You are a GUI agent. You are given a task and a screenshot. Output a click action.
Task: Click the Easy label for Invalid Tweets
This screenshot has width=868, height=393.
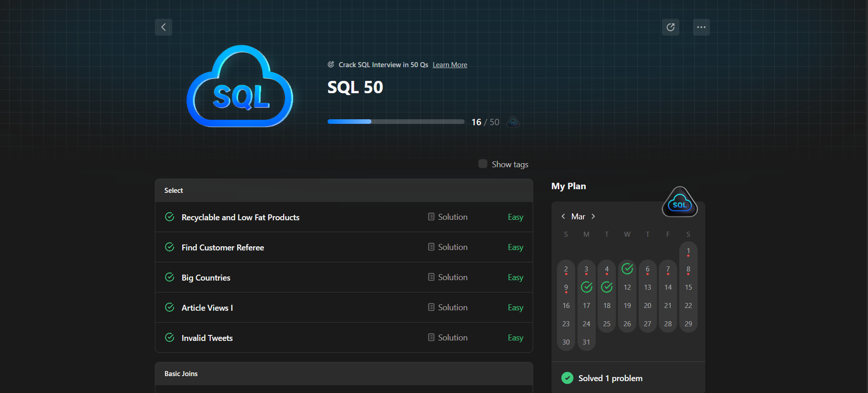pyautogui.click(x=515, y=338)
